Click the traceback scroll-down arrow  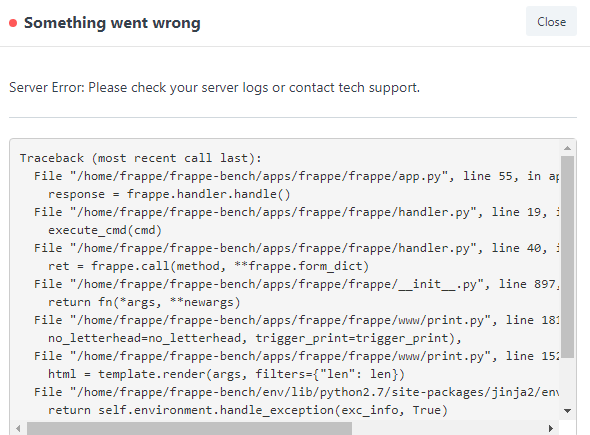[567, 411]
